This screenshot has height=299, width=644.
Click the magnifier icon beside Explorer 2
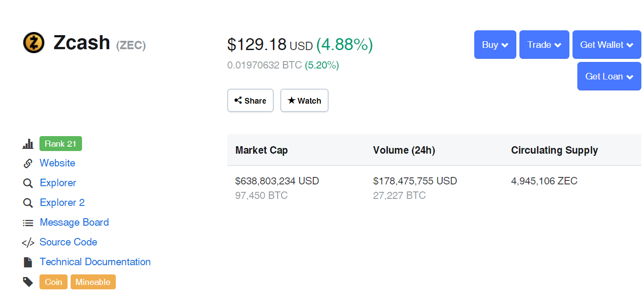click(x=28, y=203)
